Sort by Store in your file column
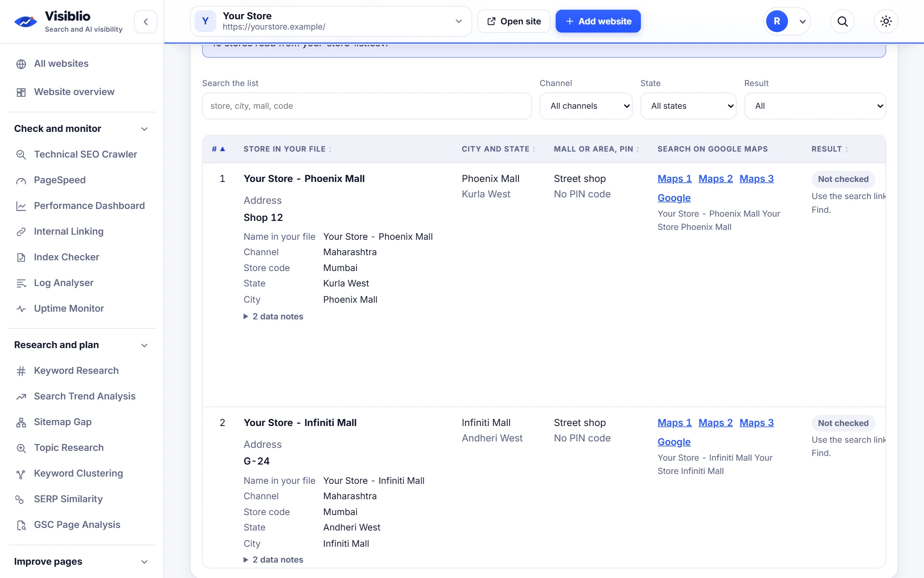The width and height of the screenshot is (924, 578). [x=287, y=149]
